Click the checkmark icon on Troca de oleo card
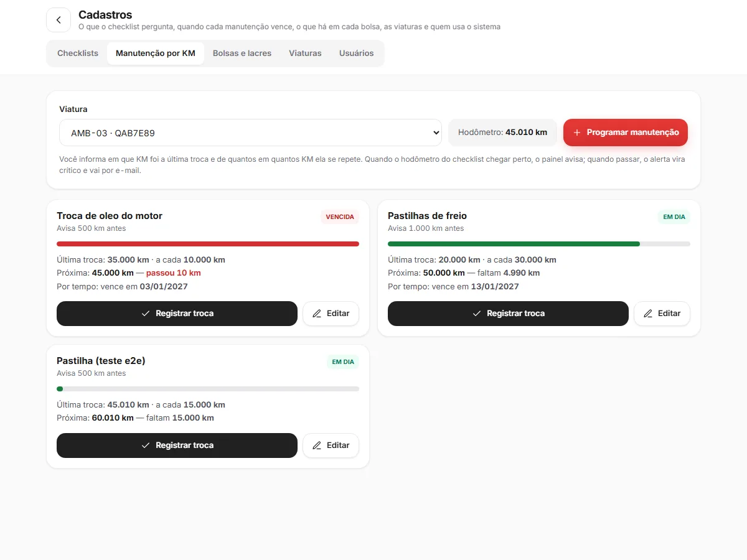The width and height of the screenshot is (747, 560). [146, 314]
